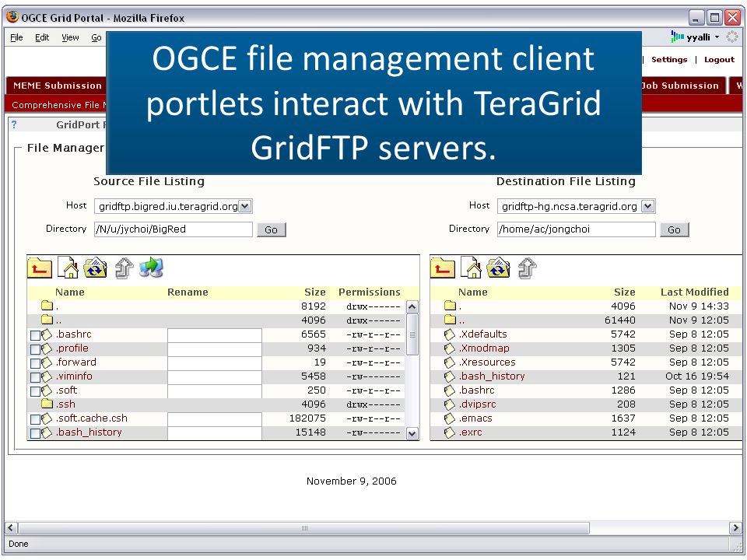This screenshot has width=747, height=560.
Task: Refresh the destination file listing
Action: pos(498,268)
